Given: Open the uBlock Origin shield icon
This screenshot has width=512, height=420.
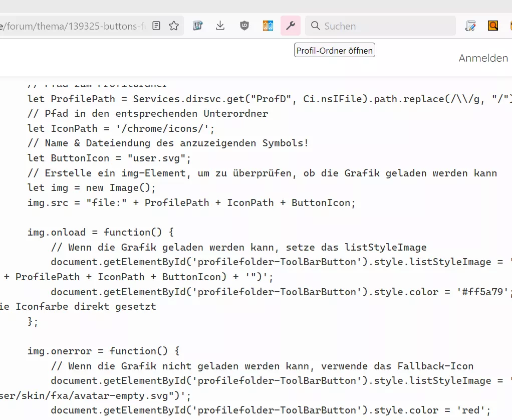Looking at the screenshot, I should 244,26.
